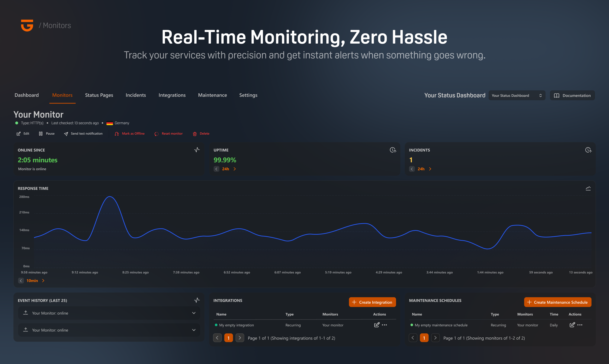Viewport: 609px width, 364px height.
Task: Open uptime history via the clock icon
Action: (393, 150)
